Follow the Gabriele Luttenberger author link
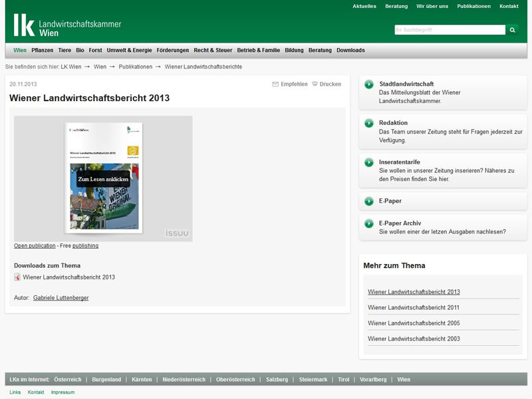The height and width of the screenshot is (399, 532). (61, 298)
